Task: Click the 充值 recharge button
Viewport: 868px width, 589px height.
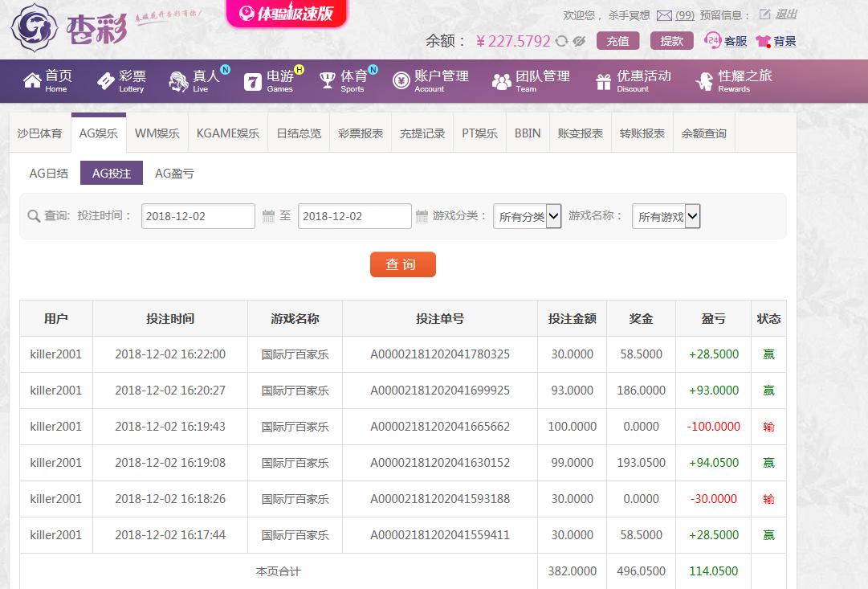Action: (x=617, y=41)
